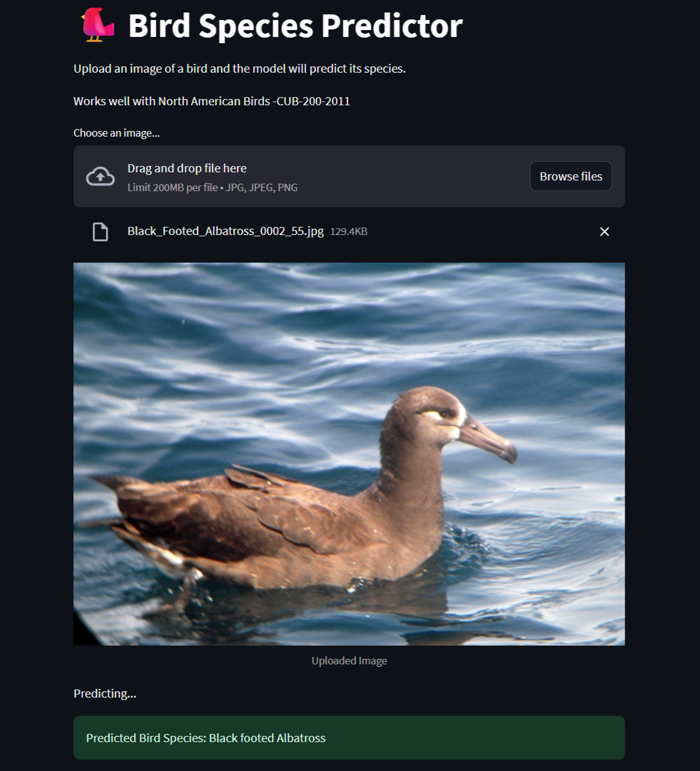Click the 'Predicting...' status text

105,693
